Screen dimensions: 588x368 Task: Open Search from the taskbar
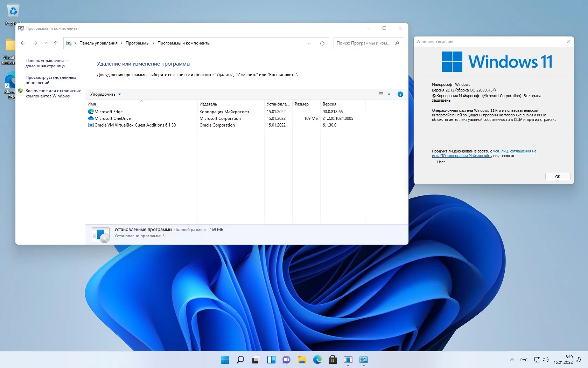coord(240,360)
